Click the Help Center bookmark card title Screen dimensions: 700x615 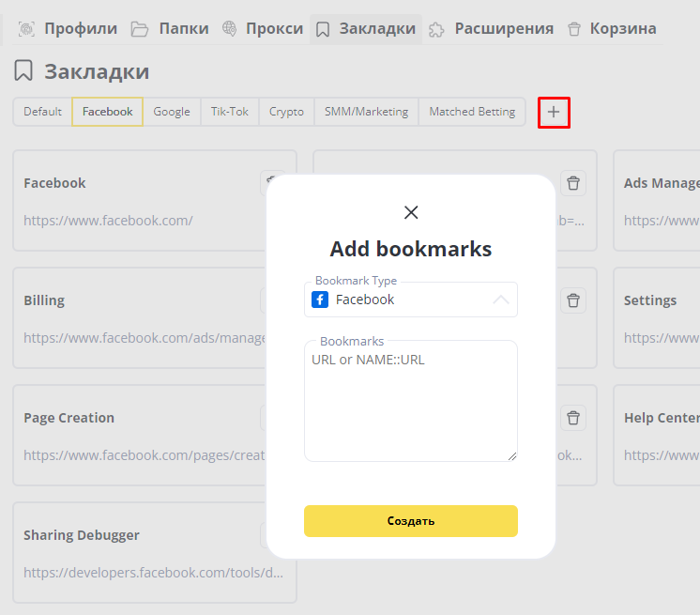point(662,418)
